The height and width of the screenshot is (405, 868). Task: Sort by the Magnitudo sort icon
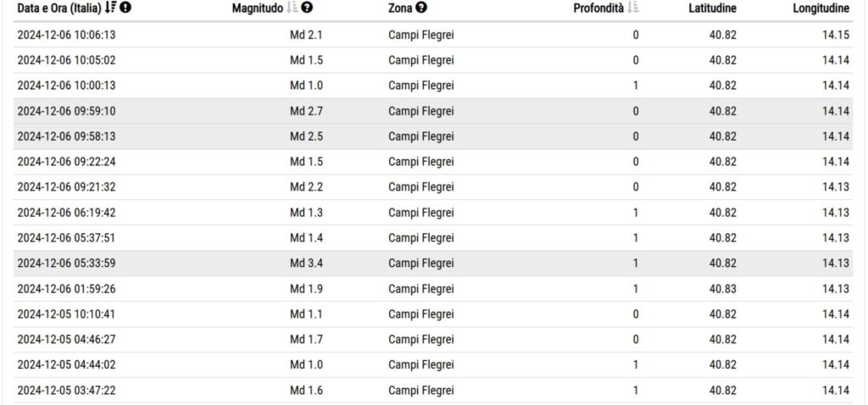click(292, 8)
